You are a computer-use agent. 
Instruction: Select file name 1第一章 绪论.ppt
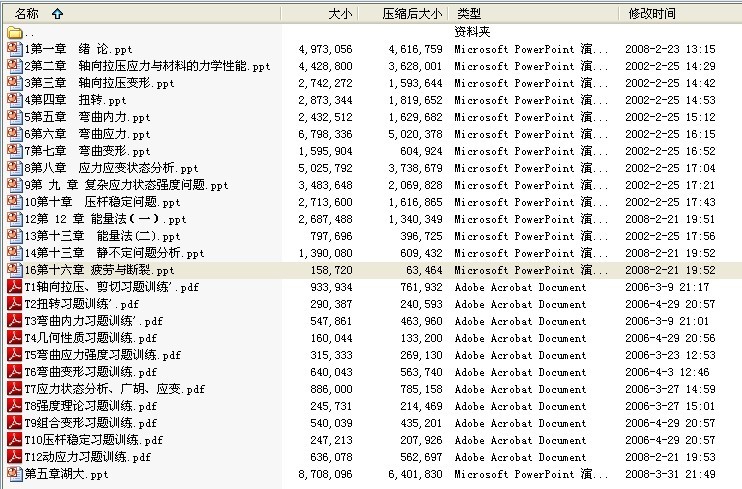(x=79, y=49)
